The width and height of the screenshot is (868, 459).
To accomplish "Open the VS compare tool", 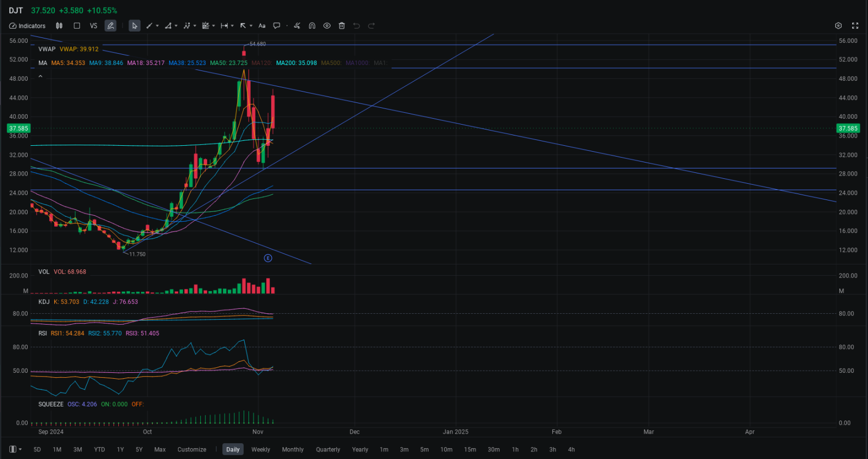I will click(93, 25).
